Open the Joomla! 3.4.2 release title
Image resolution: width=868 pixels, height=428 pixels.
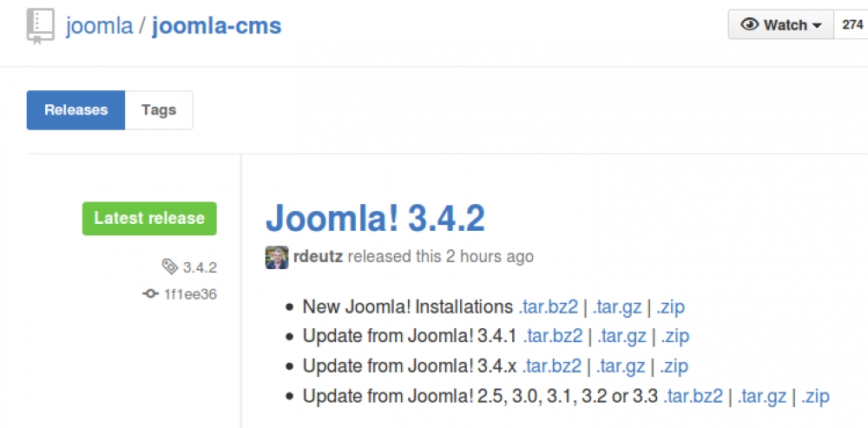point(375,219)
